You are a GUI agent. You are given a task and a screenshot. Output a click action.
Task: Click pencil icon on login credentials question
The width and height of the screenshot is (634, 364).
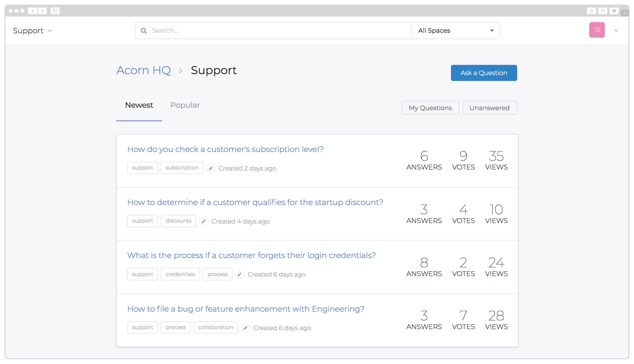[240, 274]
